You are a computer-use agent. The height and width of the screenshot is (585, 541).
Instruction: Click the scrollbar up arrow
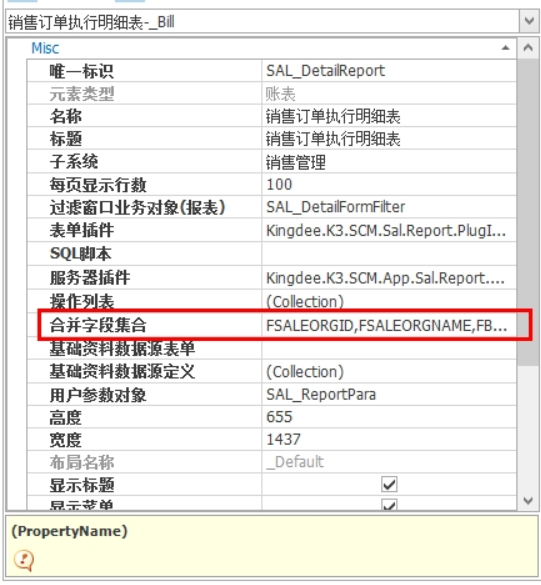pos(528,48)
